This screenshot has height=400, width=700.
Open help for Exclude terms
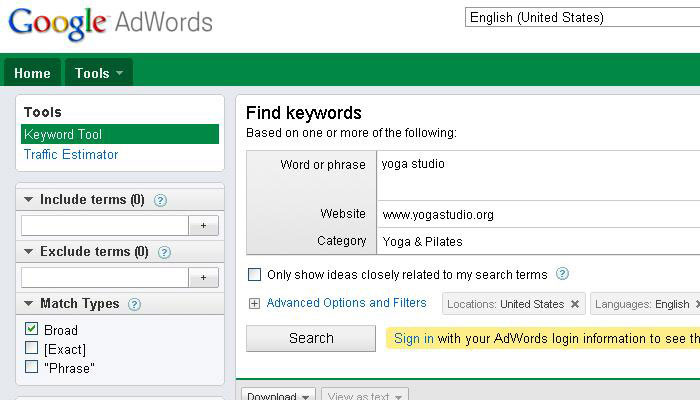(164, 253)
